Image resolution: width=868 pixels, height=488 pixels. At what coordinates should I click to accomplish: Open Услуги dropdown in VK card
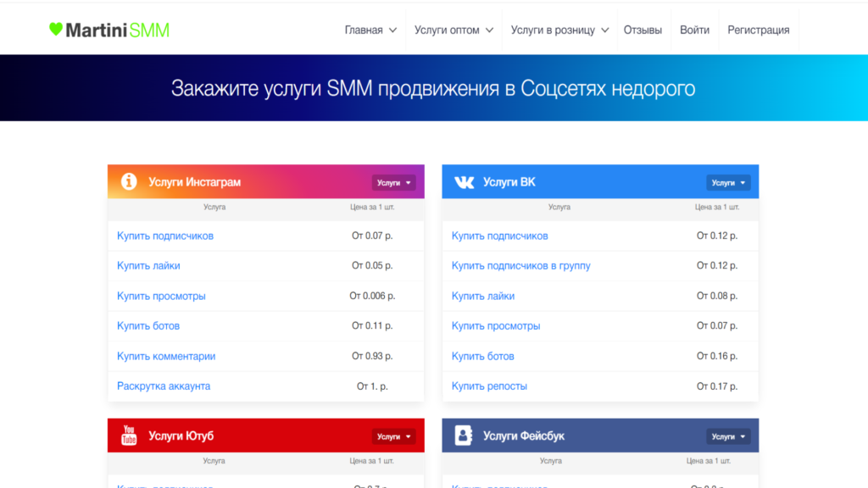pyautogui.click(x=728, y=183)
